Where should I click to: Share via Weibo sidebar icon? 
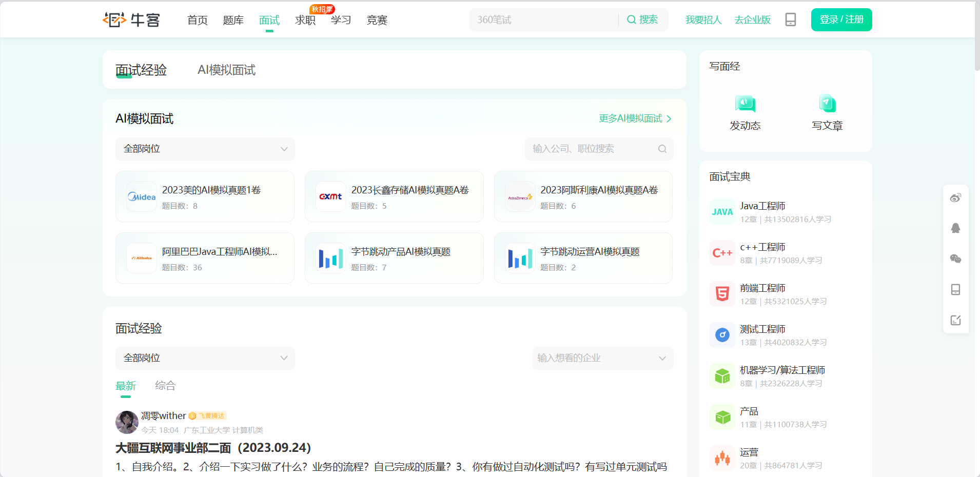pos(955,197)
